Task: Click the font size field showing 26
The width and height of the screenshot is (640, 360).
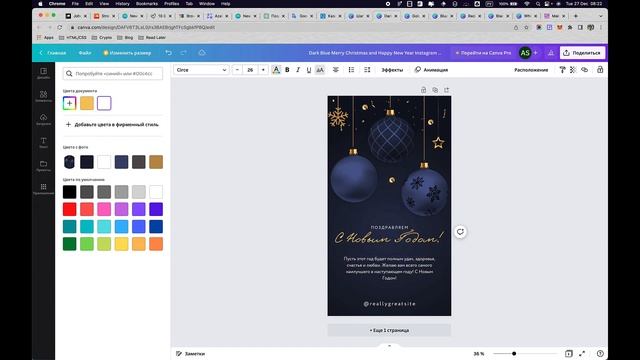Action: 250,70
